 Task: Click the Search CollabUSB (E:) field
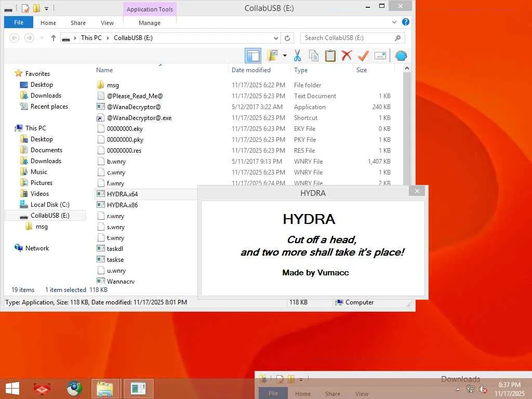click(x=353, y=38)
